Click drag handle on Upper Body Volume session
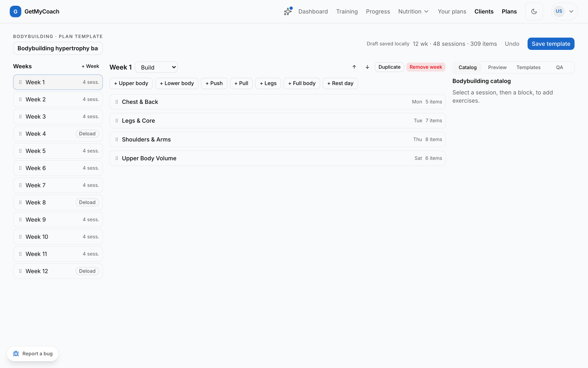The height and width of the screenshot is (368, 588). pyautogui.click(x=117, y=158)
